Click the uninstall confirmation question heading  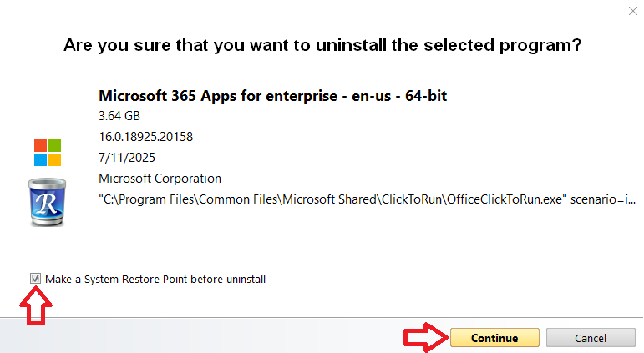click(x=322, y=45)
